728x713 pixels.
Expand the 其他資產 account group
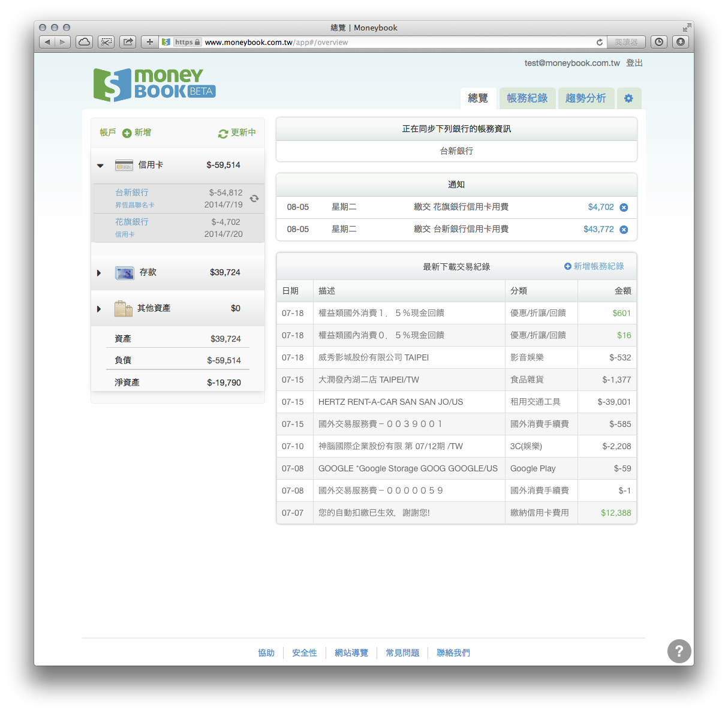coord(99,308)
